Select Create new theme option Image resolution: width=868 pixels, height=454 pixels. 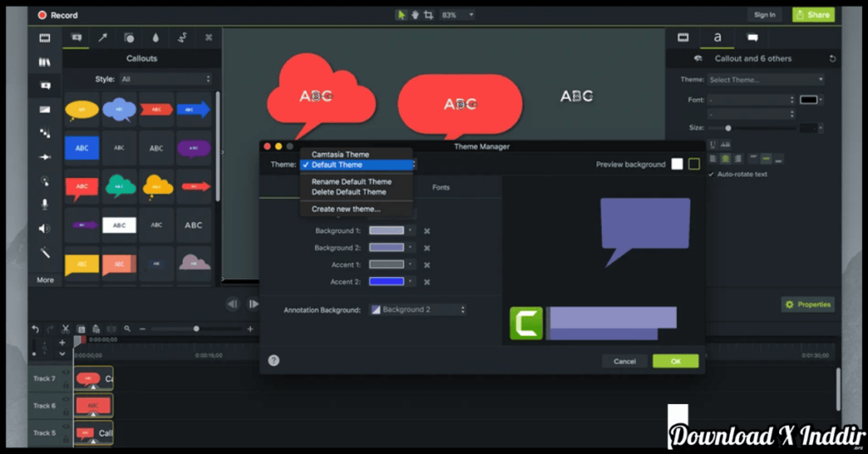coord(357,209)
